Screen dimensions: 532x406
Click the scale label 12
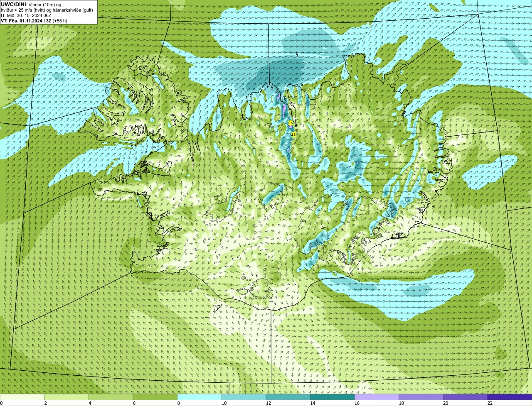pos(268,403)
